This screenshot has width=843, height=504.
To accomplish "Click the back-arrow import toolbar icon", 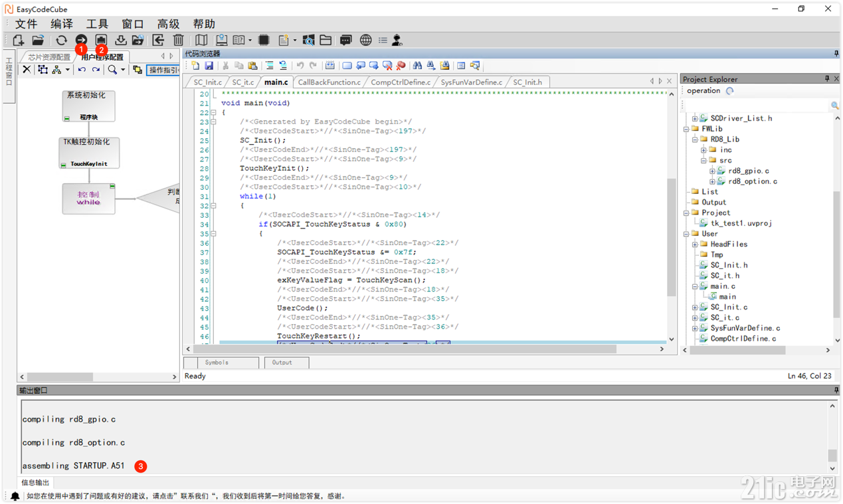I will pyautogui.click(x=158, y=41).
